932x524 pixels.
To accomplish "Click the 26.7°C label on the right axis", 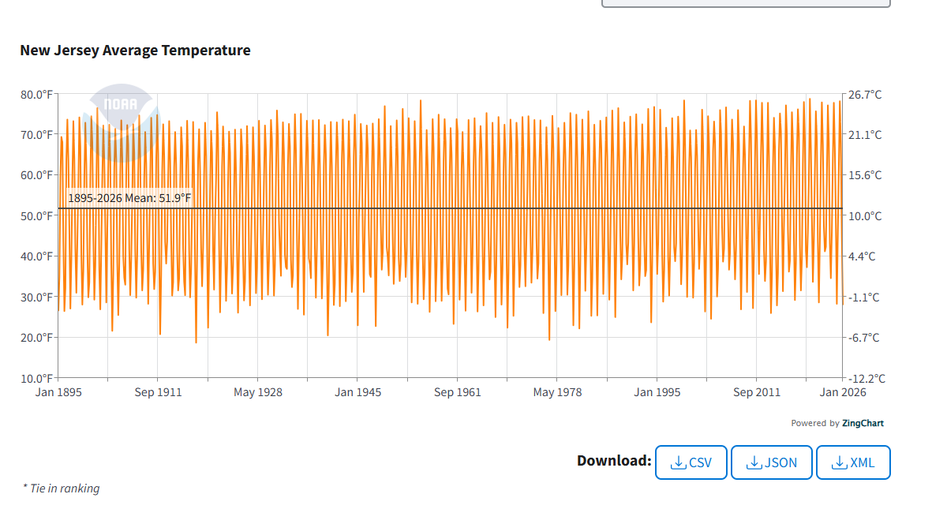I will coord(865,95).
